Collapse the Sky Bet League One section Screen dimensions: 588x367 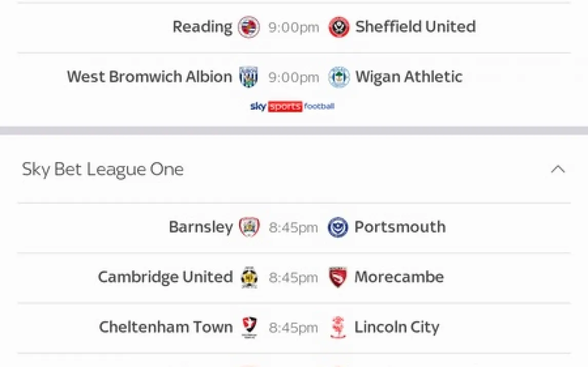point(558,169)
